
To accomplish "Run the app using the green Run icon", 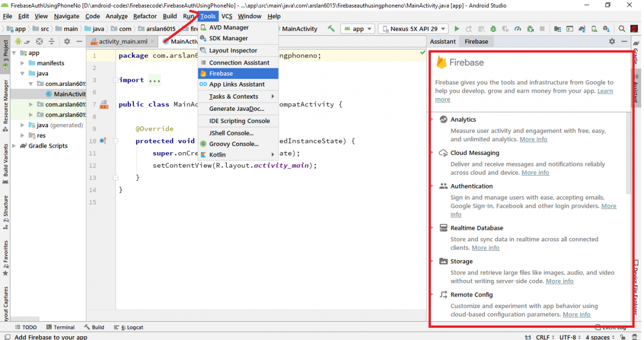I will pyautogui.click(x=457, y=28).
